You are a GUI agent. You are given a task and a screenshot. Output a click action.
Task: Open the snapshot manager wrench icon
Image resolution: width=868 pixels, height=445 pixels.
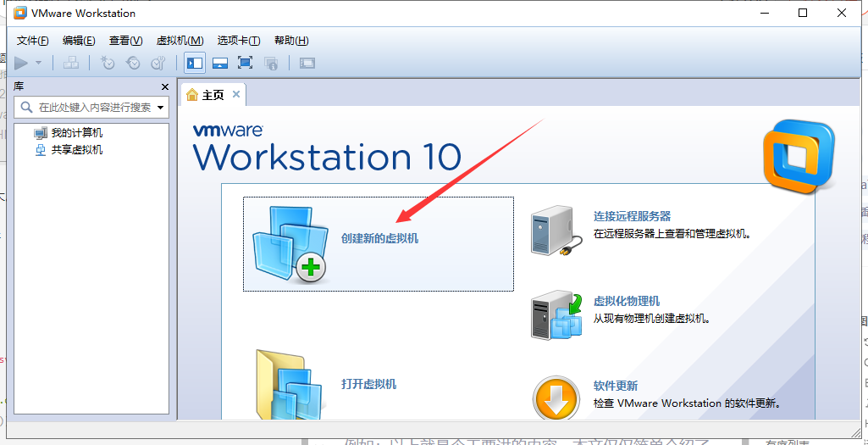(x=158, y=64)
